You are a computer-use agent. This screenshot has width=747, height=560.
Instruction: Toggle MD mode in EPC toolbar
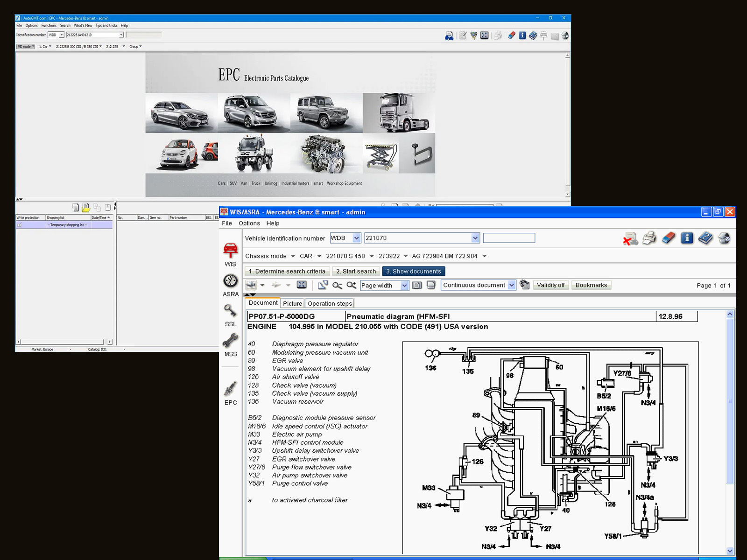pos(26,47)
